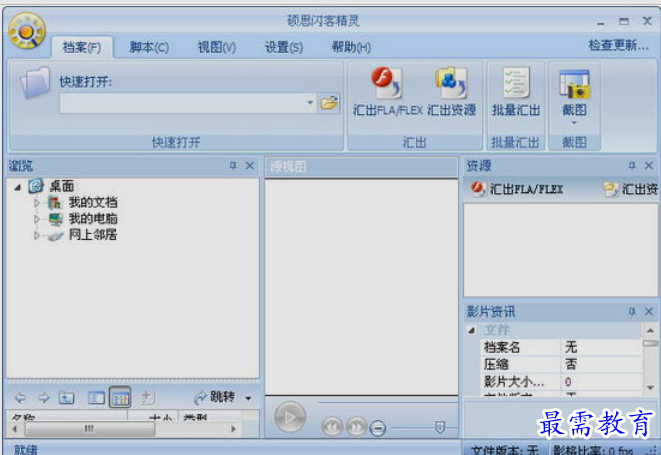
Task: Click the 汇出FLA/FLEX ribbon icon
Action: pos(387,83)
